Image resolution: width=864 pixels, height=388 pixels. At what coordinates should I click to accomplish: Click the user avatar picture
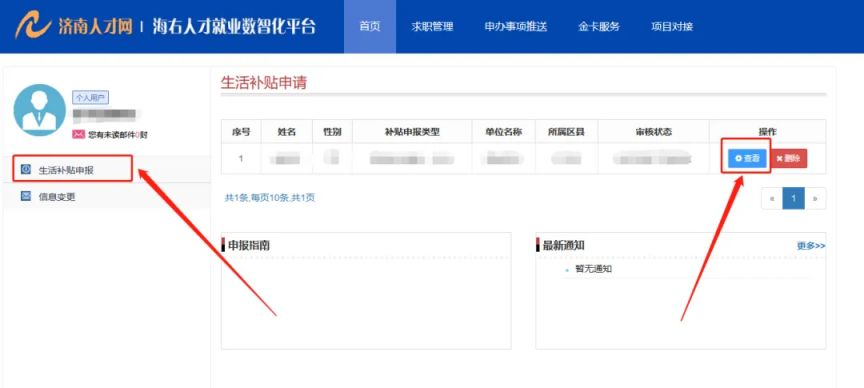39,110
